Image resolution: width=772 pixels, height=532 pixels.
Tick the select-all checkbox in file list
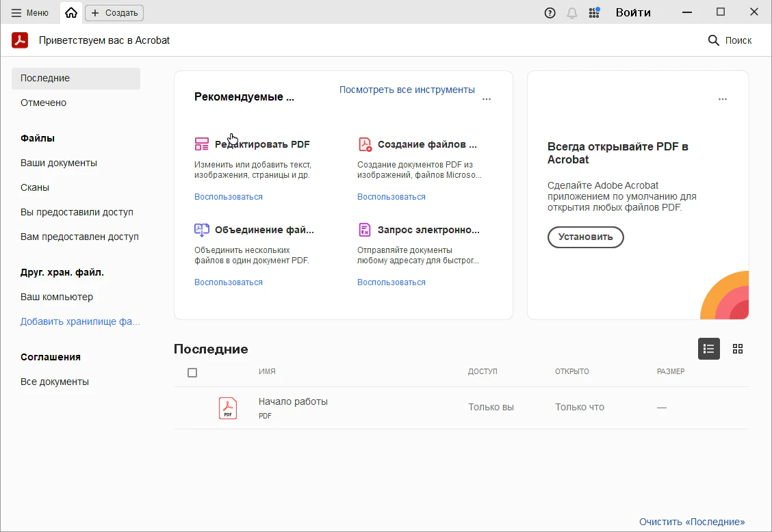pos(192,373)
